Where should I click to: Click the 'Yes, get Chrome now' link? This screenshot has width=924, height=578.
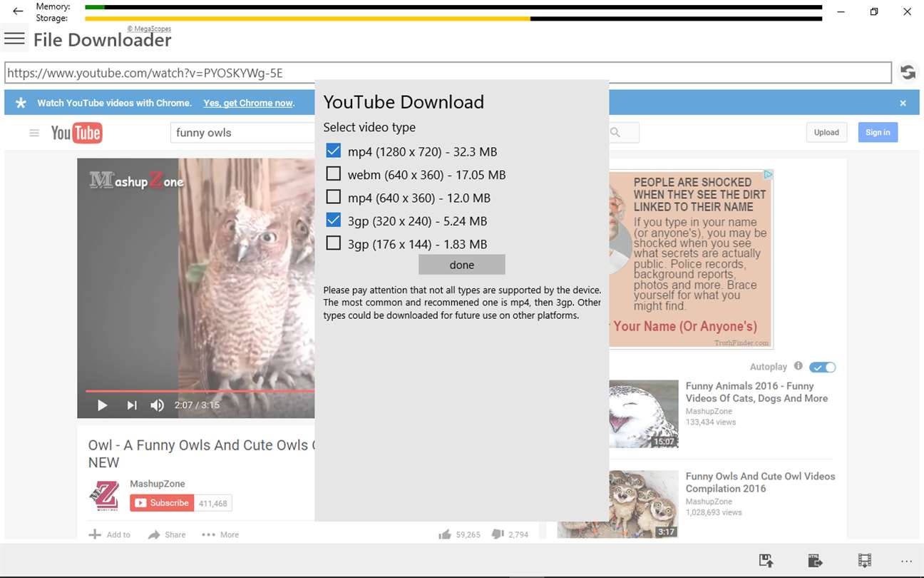(248, 103)
